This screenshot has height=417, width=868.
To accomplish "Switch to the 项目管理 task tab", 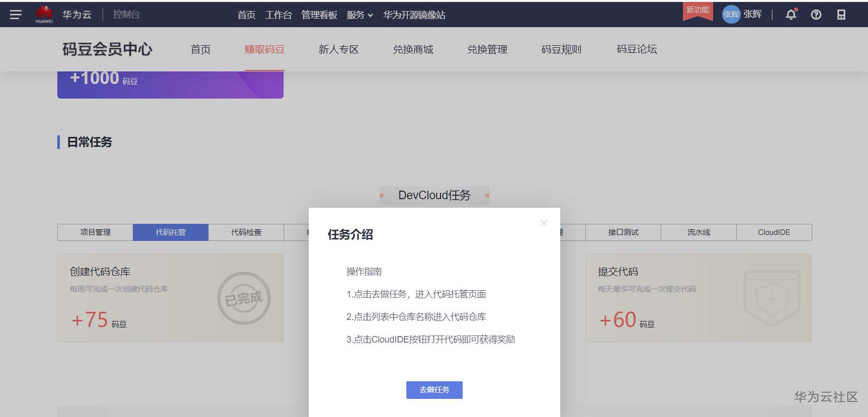I will (x=96, y=232).
